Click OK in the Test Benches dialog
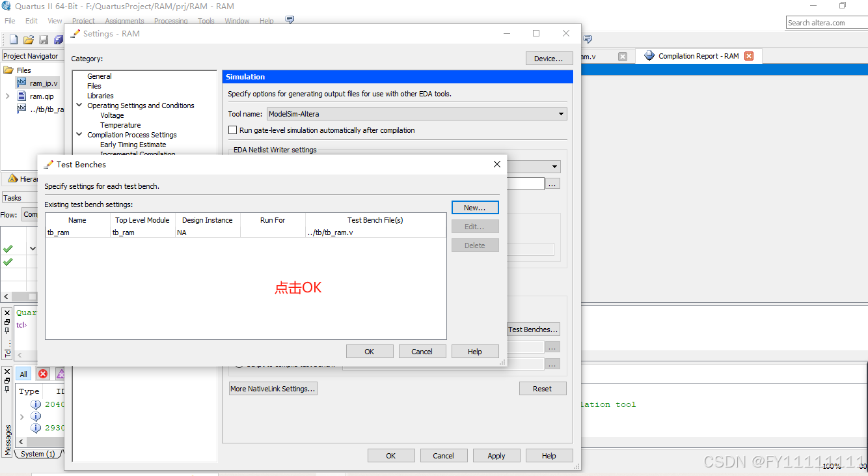 point(370,352)
